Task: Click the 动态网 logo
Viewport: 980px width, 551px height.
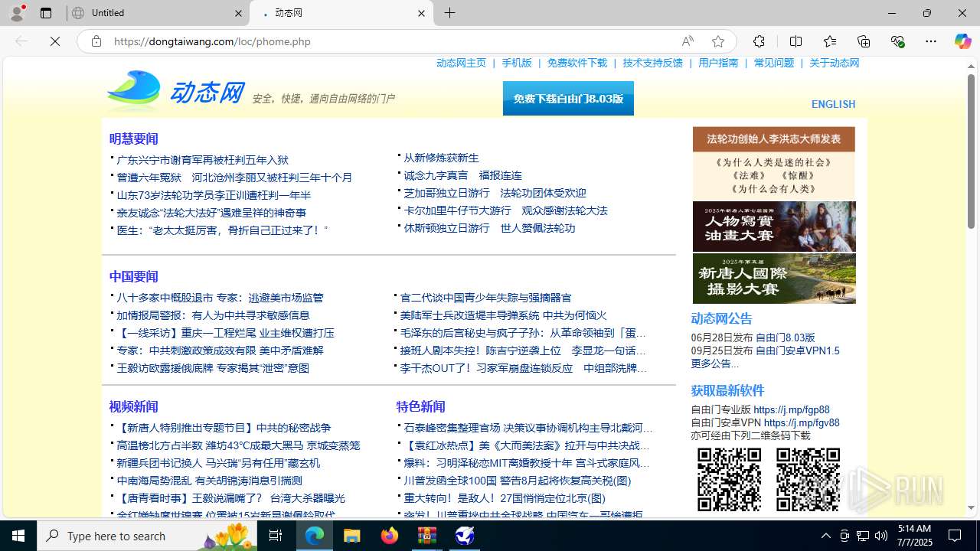Action: (175, 92)
